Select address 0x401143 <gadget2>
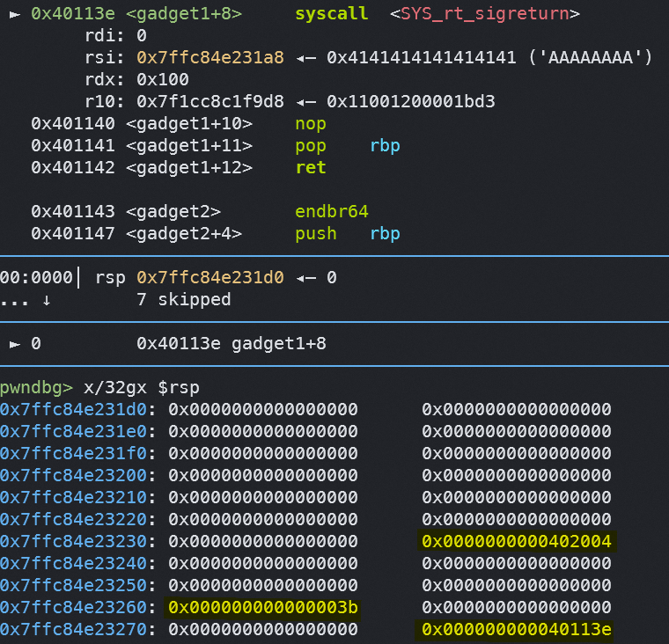Image resolution: width=669 pixels, height=644 pixels. (126, 211)
